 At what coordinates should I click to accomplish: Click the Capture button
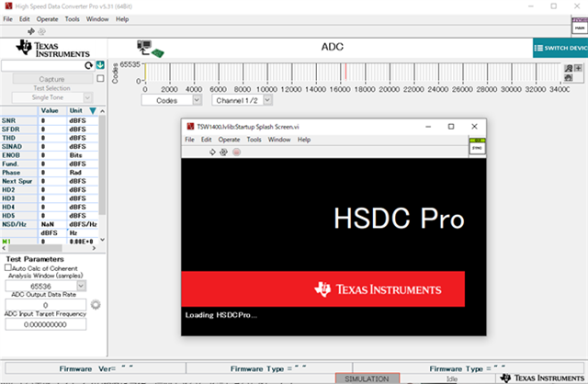click(52, 79)
